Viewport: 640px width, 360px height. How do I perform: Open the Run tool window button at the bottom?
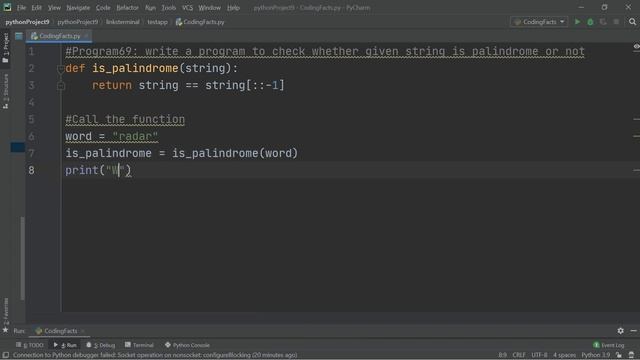pos(65,345)
